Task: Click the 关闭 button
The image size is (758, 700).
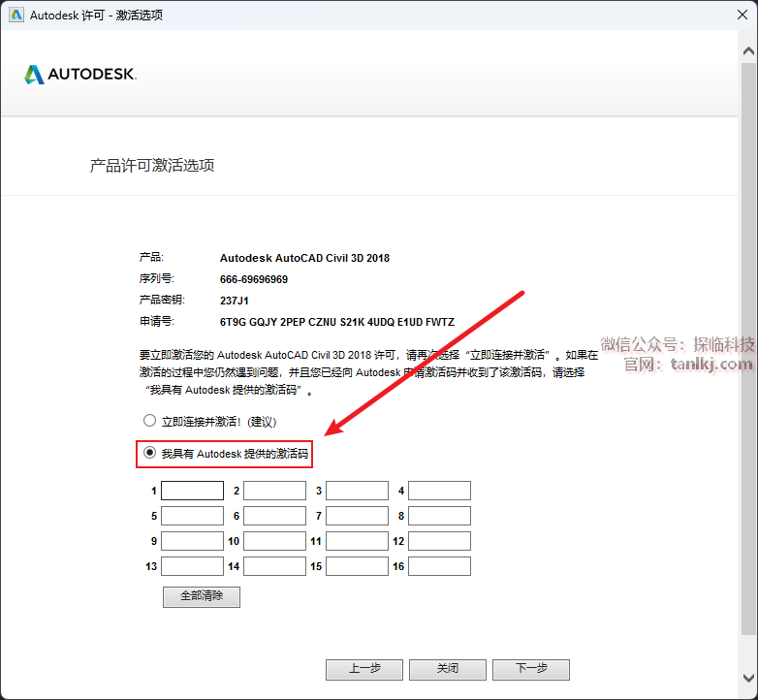Action: click(448, 669)
